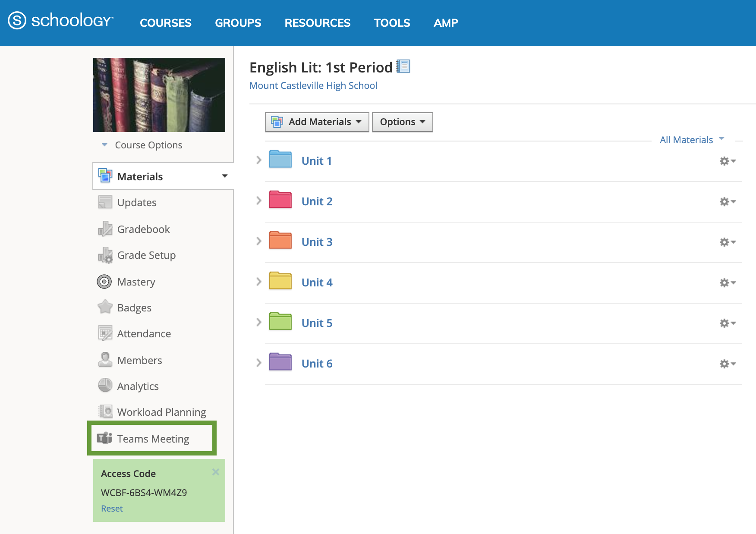
Task: Open the All Materials filter dropdown
Action: coord(691,140)
